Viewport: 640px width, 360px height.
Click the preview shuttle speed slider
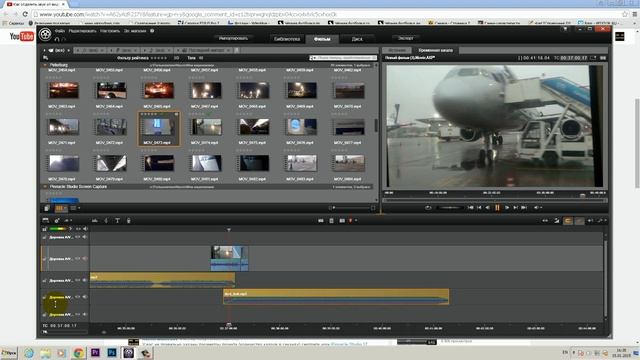(450, 207)
